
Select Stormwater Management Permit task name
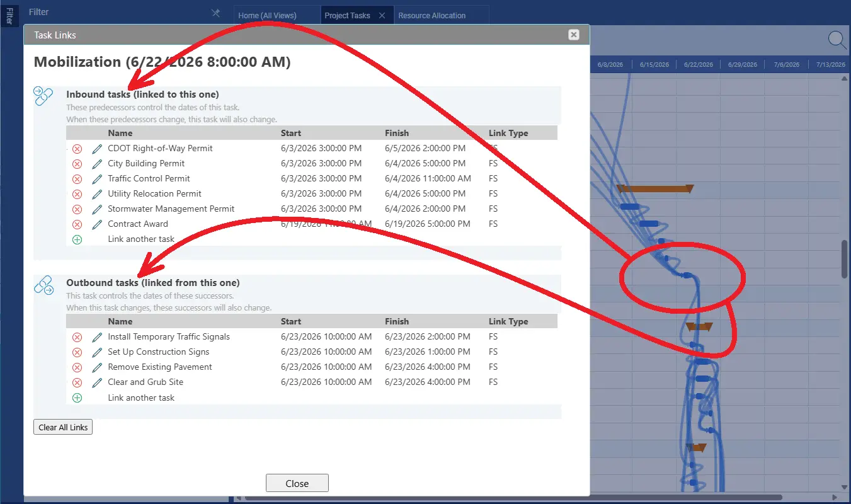pos(171,209)
